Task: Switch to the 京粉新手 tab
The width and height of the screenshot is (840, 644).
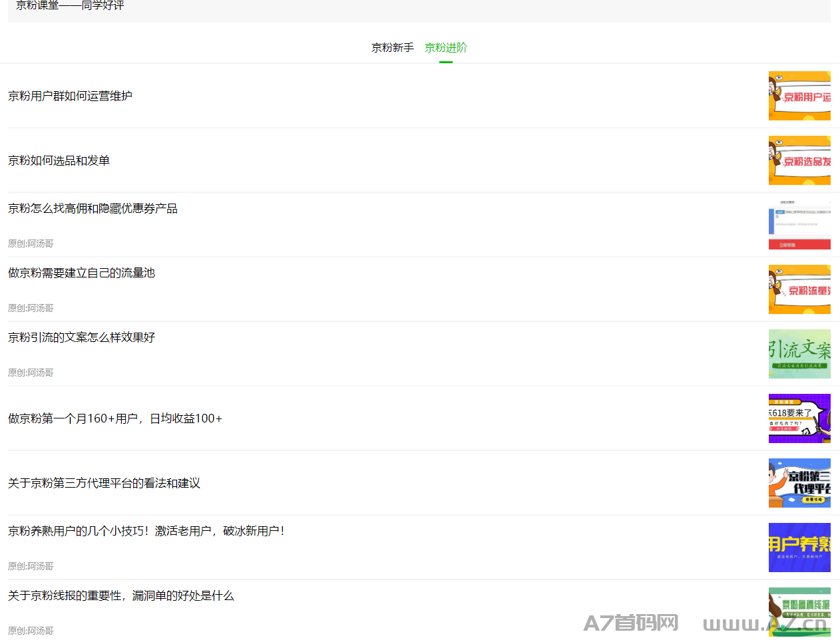Action: point(393,48)
